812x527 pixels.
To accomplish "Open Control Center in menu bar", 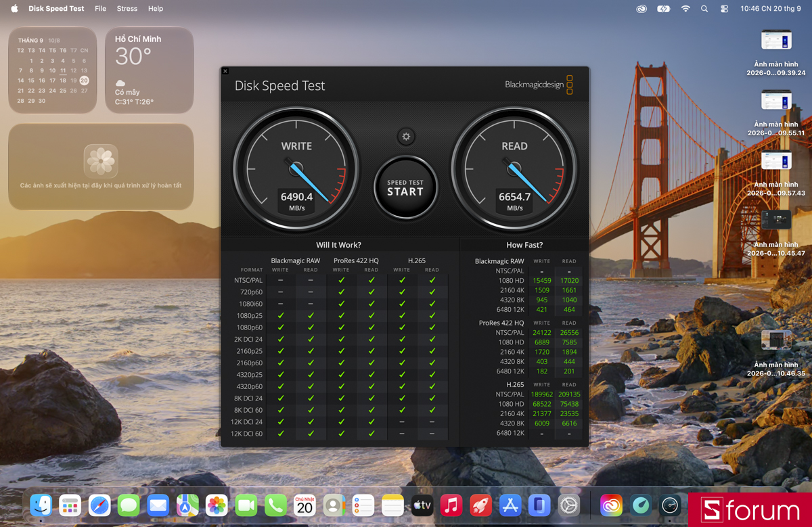I will tap(724, 9).
